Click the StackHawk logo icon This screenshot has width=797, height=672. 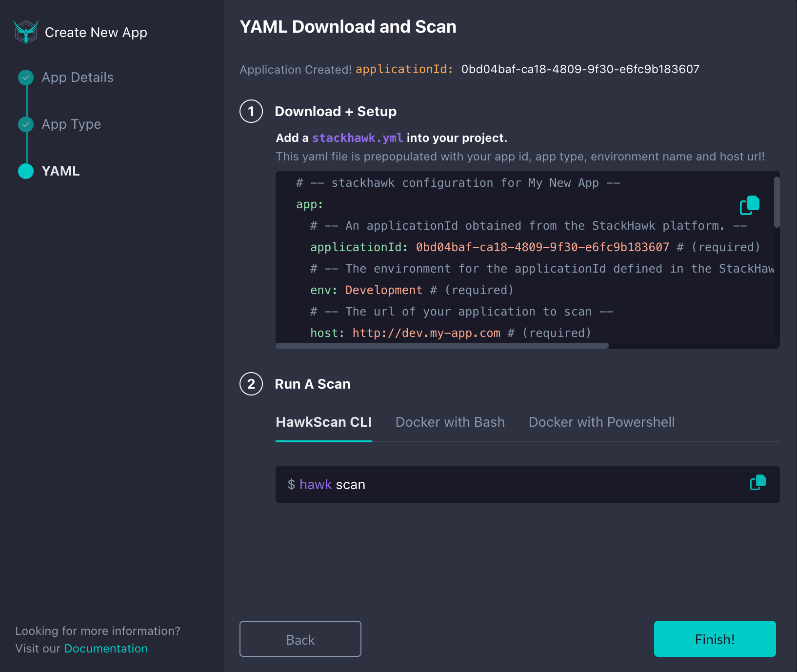pos(26,32)
